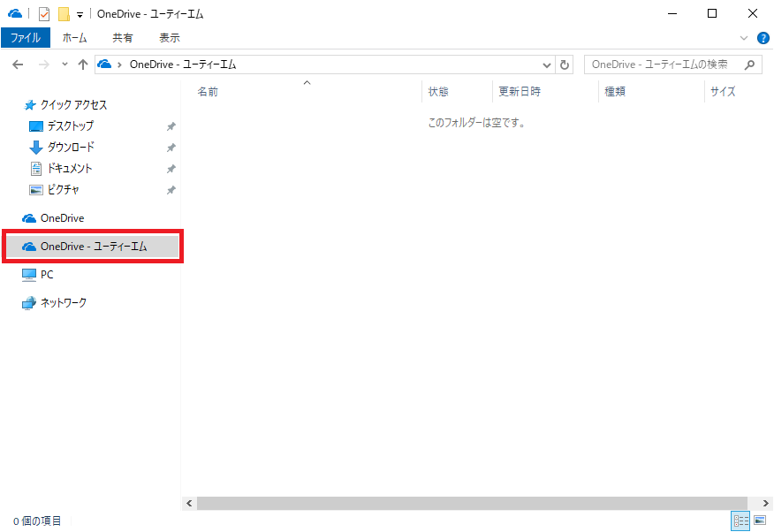Click the New Folder icon in quick access toolbar
This screenshot has height=532, width=774.
(x=64, y=14)
